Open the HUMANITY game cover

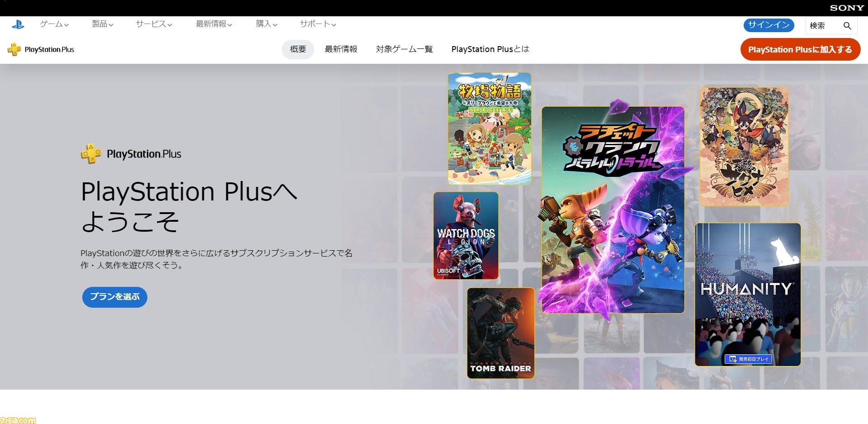748,294
